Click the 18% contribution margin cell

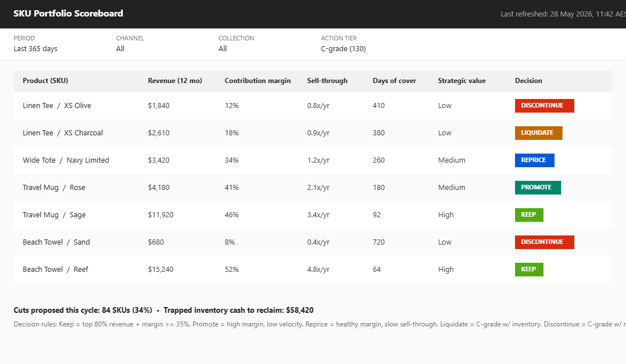232,133
